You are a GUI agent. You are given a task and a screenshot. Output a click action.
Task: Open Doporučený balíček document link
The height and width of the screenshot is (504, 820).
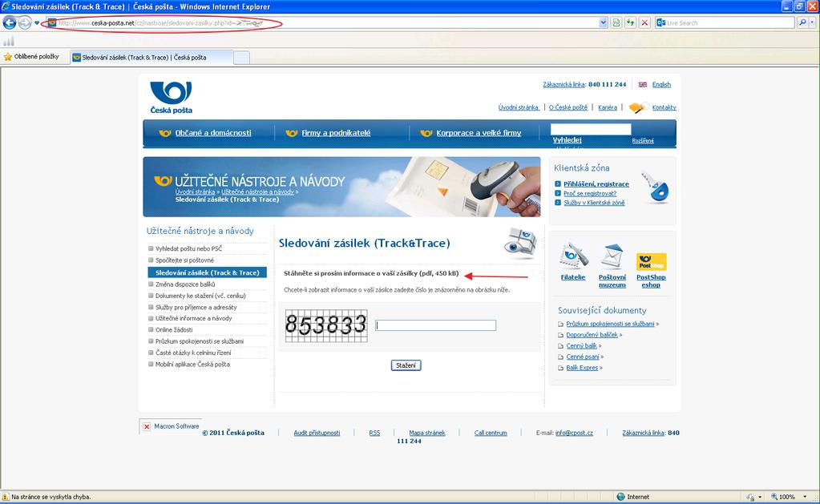592,335
